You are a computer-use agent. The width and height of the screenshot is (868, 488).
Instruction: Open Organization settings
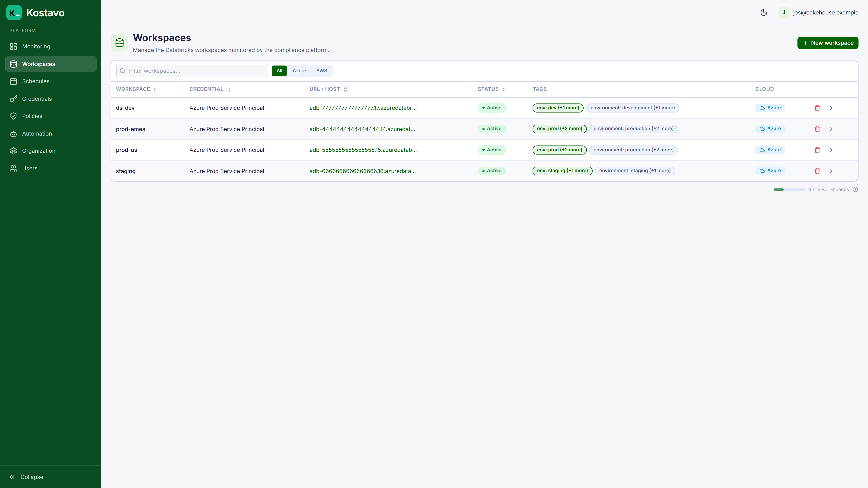click(x=51, y=150)
